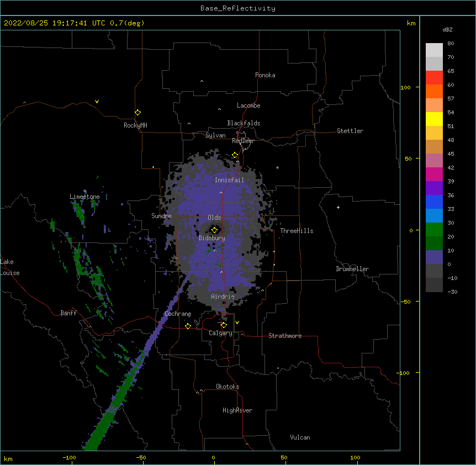The height and width of the screenshot is (465, 476).
Task: Click the Lacombe city label
Action: click(248, 105)
